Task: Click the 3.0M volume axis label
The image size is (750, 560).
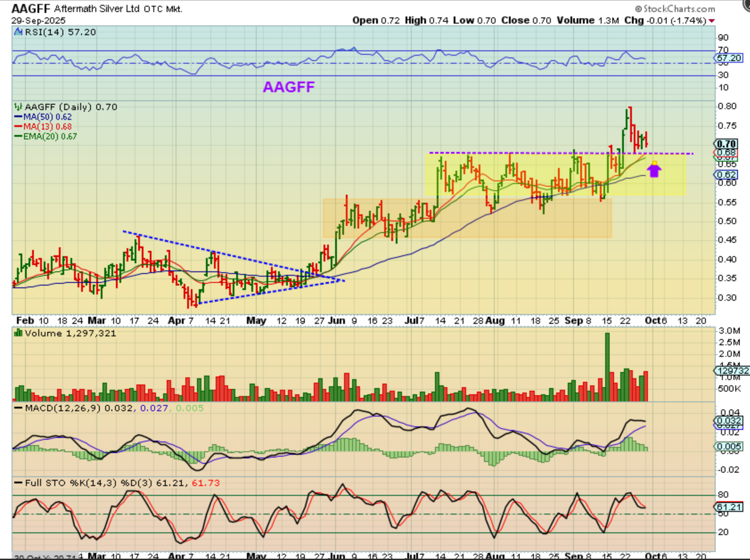Action: pos(730,331)
